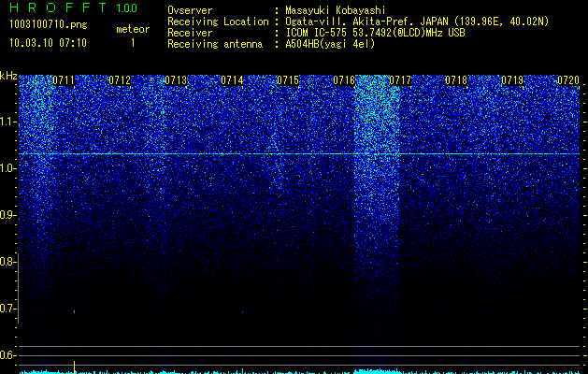The image size is (588, 374).
Task: Click the 1.1 kHz axis label
Action: pyautogui.click(x=7, y=122)
